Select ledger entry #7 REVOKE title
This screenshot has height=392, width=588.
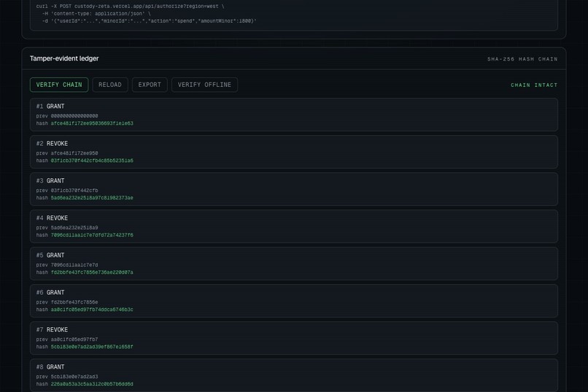[x=52, y=329]
